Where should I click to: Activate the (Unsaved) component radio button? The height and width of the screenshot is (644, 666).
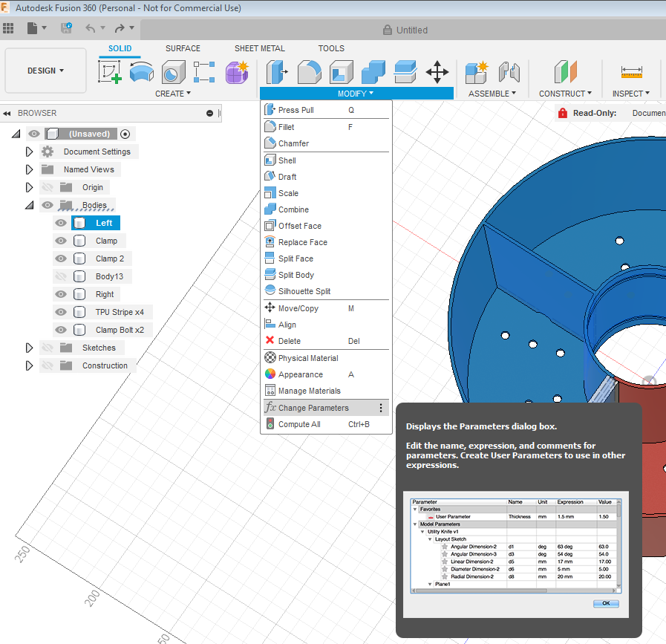click(x=125, y=134)
